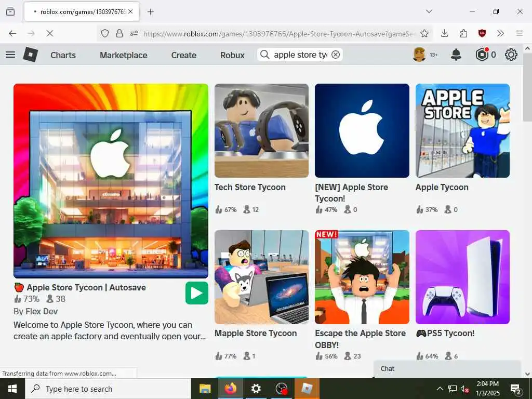
Task: Open site permissions icon in address bar
Action: coord(134,33)
